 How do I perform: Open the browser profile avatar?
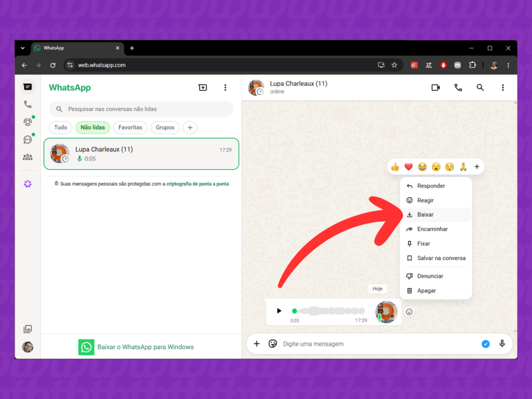coord(494,65)
